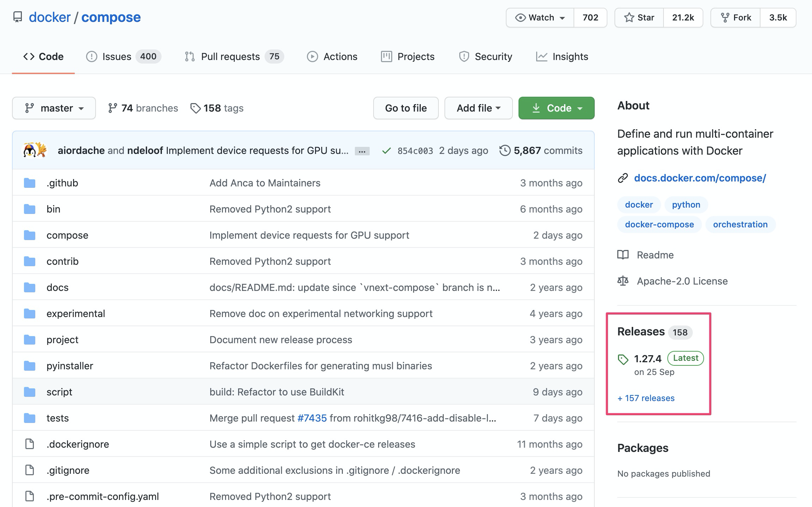Click the 158 tags tag icon

pyautogui.click(x=195, y=108)
